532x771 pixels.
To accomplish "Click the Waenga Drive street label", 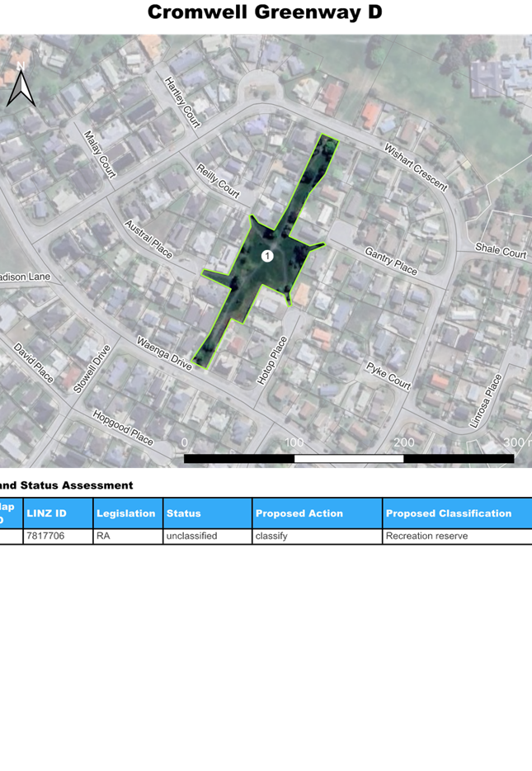I will coord(163,353).
